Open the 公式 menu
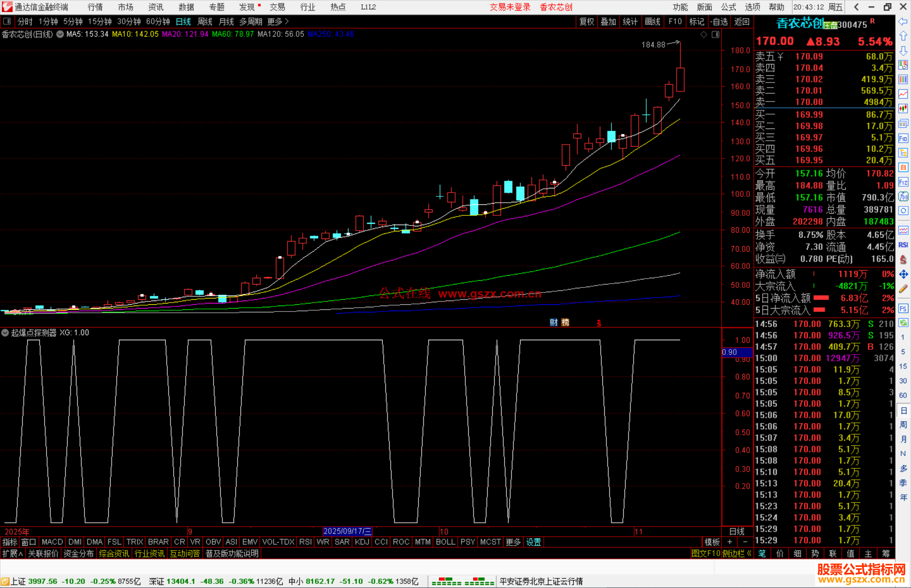911x588 pixels. click(x=728, y=7)
